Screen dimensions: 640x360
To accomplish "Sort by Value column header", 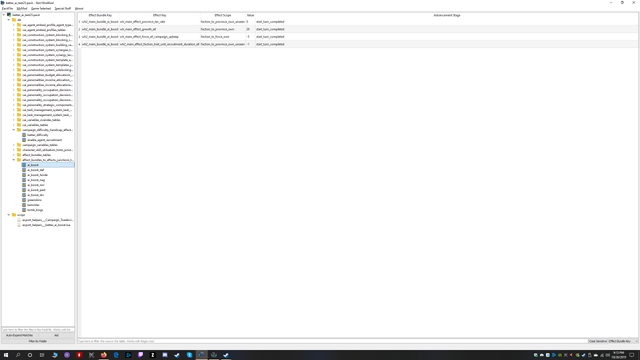I will tap(250, 15).
